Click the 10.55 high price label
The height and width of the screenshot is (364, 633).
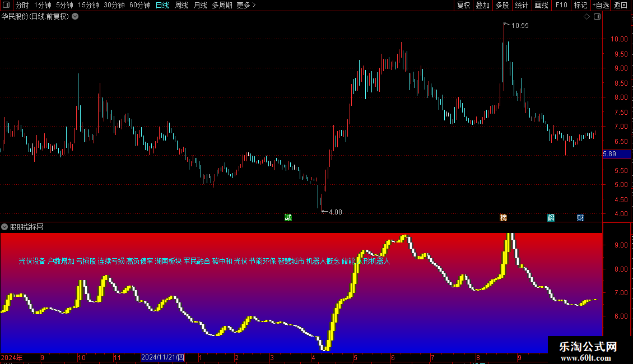520,26
